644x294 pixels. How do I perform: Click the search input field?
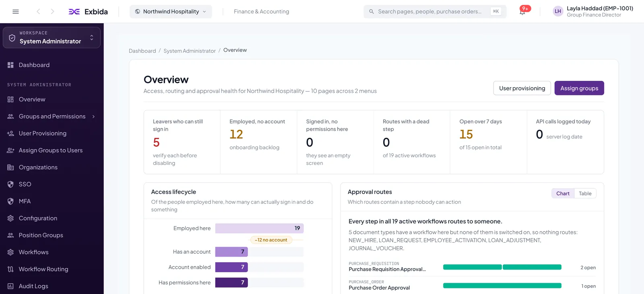tap(435, 12)
